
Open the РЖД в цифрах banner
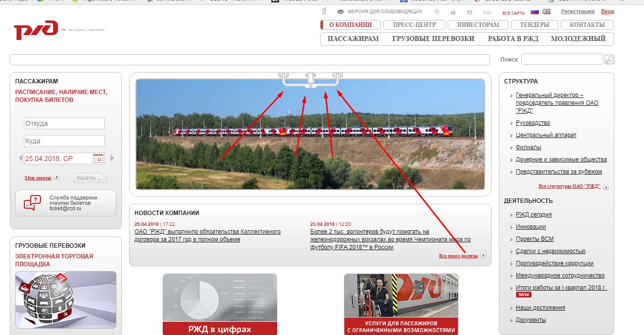(220, 304)
